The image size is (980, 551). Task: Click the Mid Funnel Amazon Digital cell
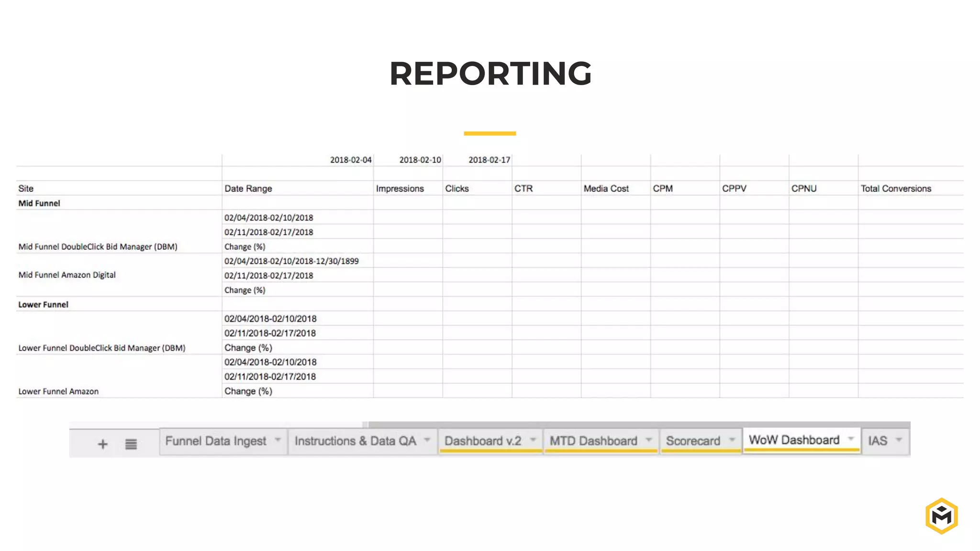(119, 275)
